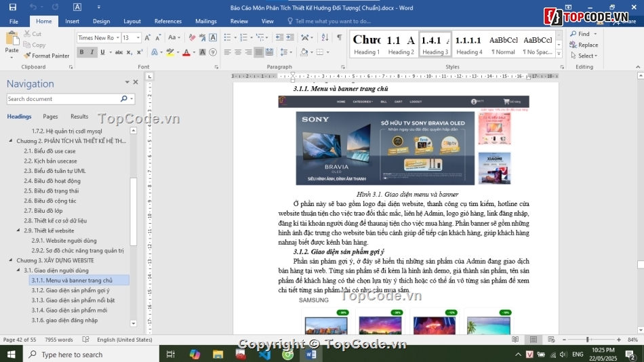Apply Heading 1 style
644x362 pixels.
tap(367, 44)
